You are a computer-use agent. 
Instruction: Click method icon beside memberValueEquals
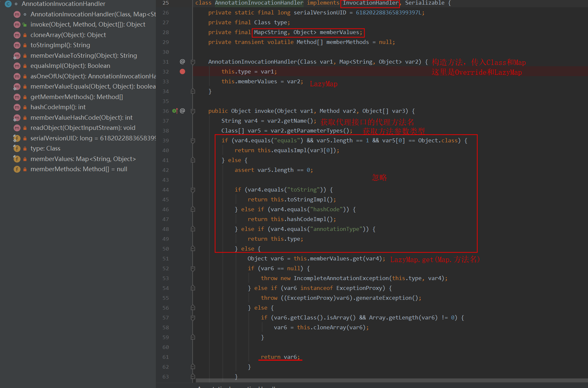(x=17, y=87)
